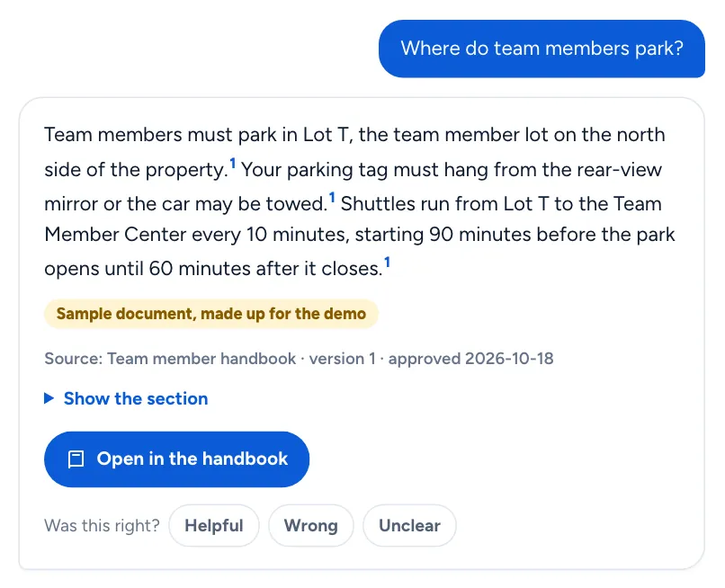Open in the handbook button

[x=176, y=459]
